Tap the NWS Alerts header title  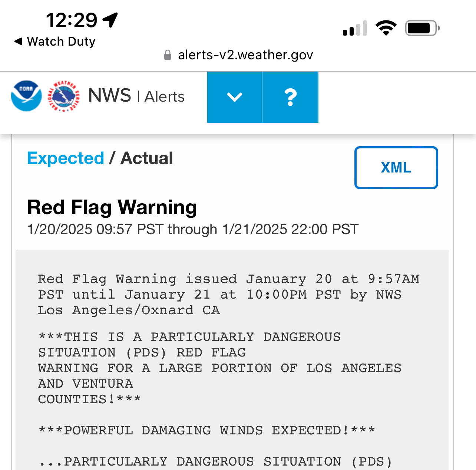(x=136, y=96)
